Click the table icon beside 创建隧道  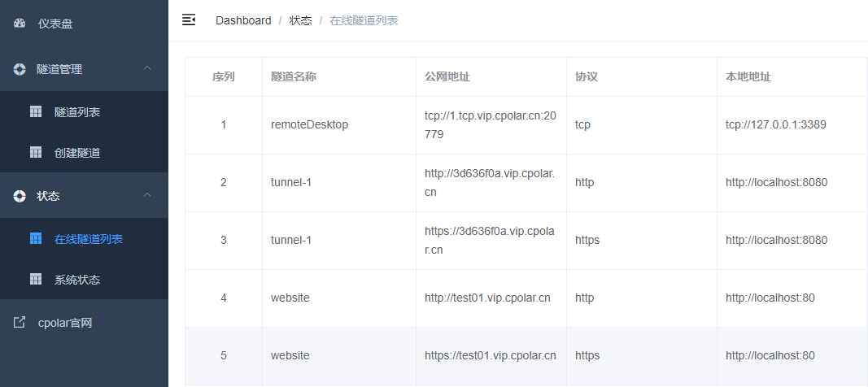[36, 152]
